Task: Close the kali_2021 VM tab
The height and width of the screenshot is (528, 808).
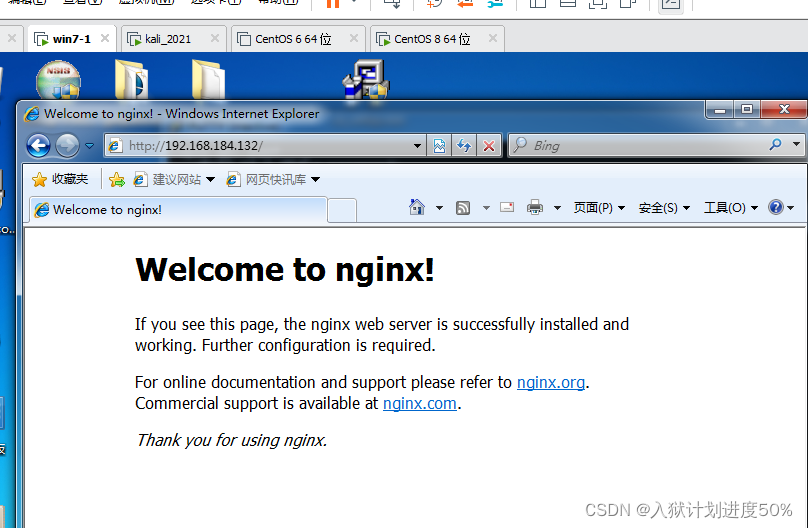Action: pyautogui.click(x=215, y=38)
